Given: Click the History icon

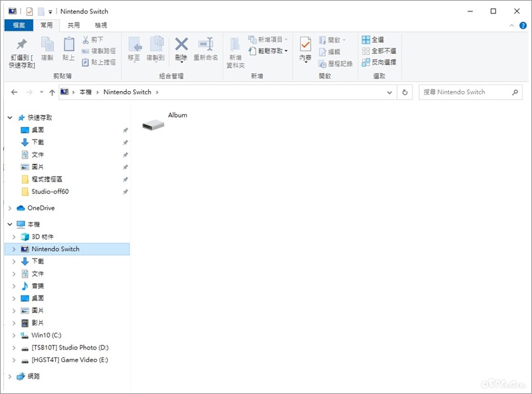Looking at the screenshot, I should coord(323,64).
